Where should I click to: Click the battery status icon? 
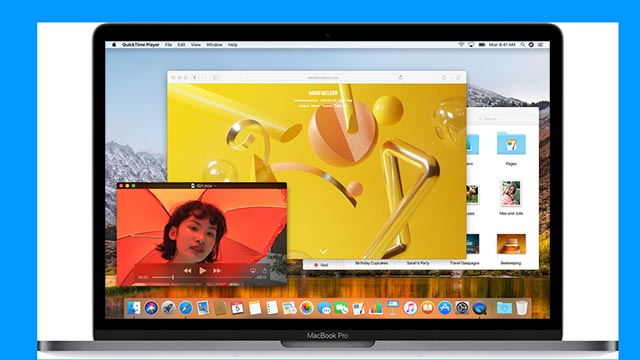[x=482, y=45]
